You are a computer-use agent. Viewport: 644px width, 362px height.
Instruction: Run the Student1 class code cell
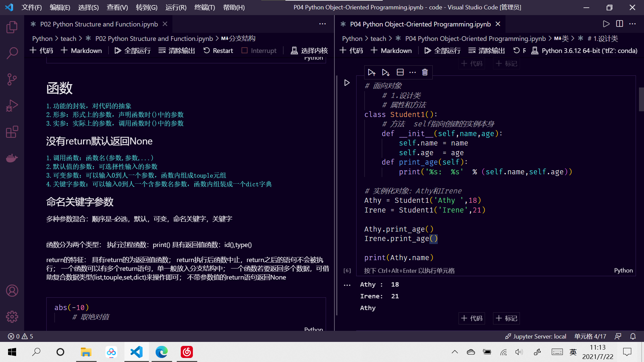(x=347, y=83)
